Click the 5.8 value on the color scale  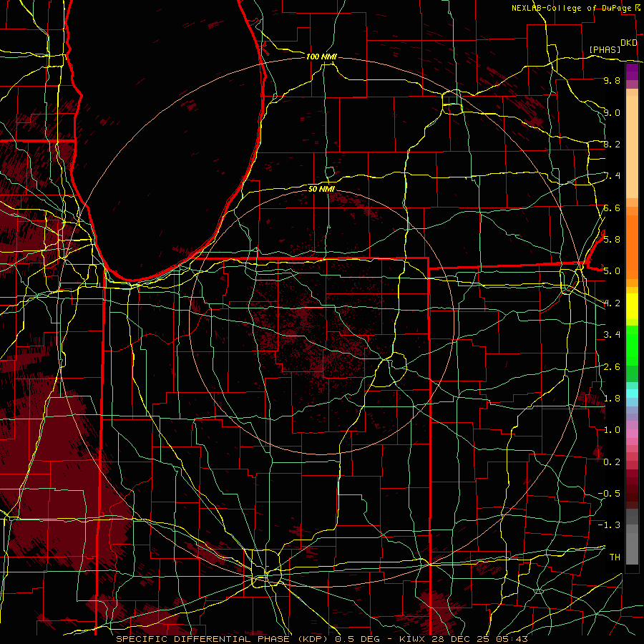[x=612, y=240]
